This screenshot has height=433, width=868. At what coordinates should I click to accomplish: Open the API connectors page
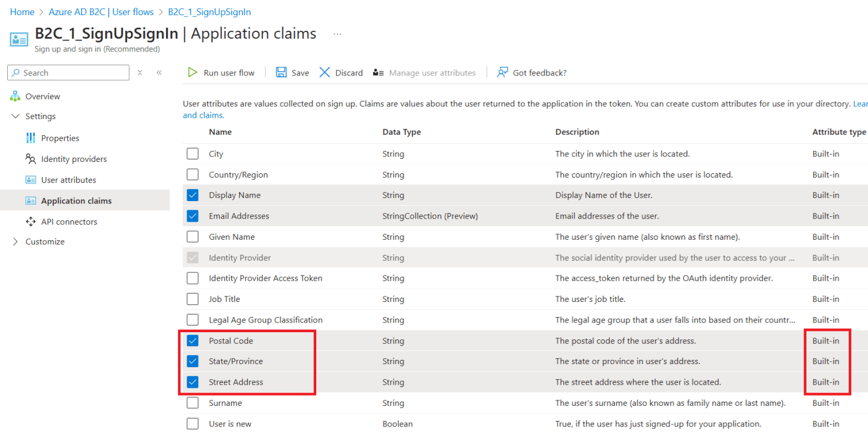(x=70, y=221)
